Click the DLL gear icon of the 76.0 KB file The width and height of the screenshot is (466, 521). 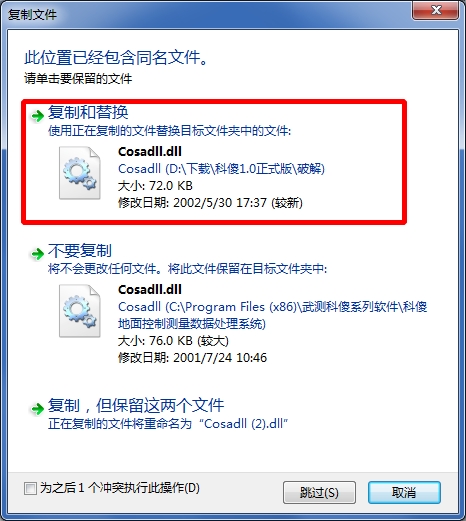80,311
